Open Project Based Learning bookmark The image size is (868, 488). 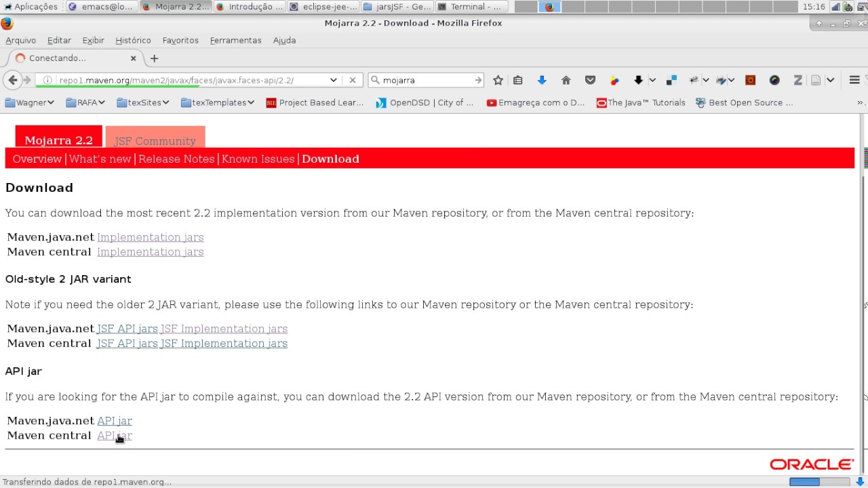pyautogui.click(x=315, y=103)
